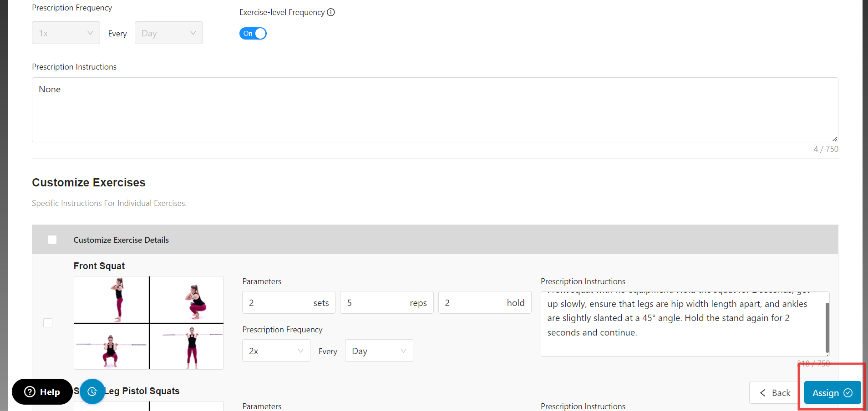Screen dimensions: 868x411
Task: Open the disabled Day period dropdown at top
Action: point(169,33)
